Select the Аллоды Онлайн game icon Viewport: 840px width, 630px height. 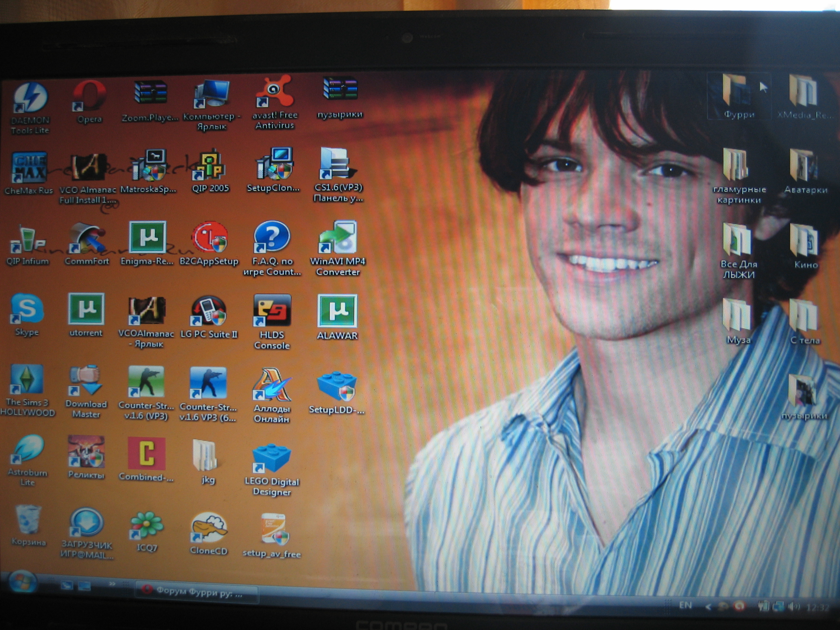(272, 385)
